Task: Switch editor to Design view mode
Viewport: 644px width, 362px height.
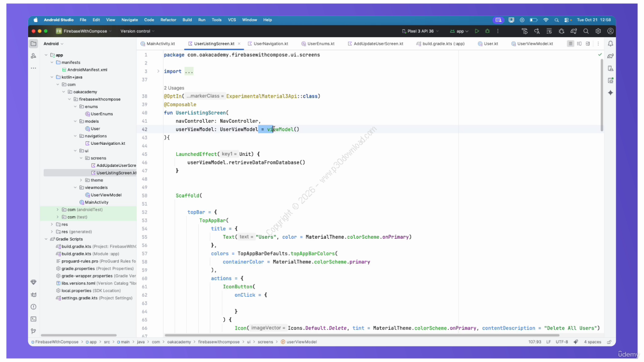Action: 589,44
